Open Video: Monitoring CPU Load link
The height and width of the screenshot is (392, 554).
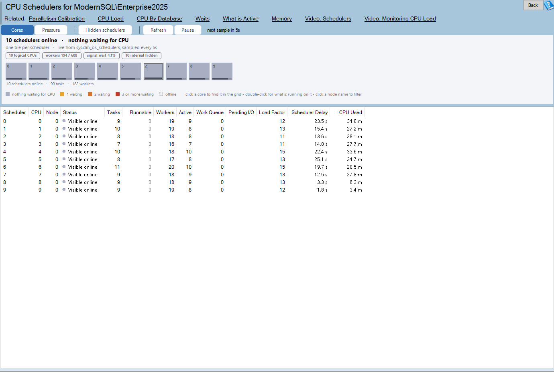tap(400, 18)
